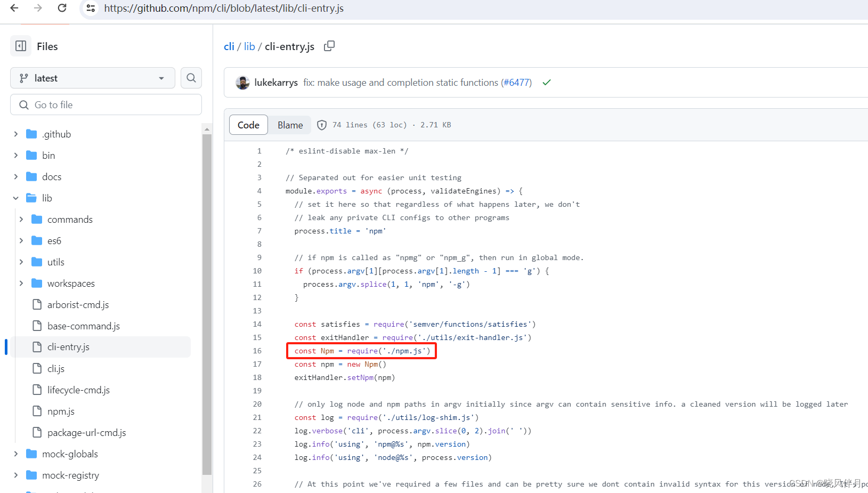Open base-command.js file

(x=84, y=326)
